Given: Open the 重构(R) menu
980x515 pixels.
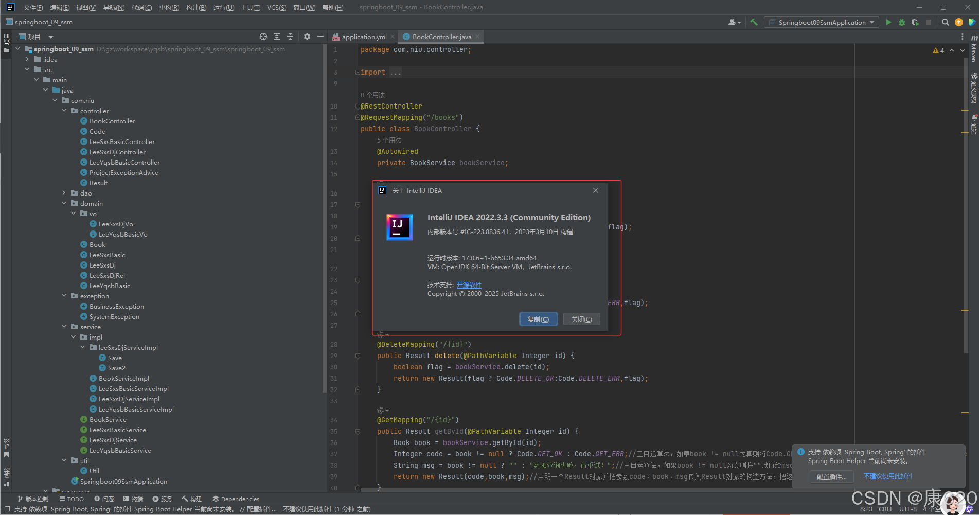Looking at the screenshot, I should coord(169,7).
